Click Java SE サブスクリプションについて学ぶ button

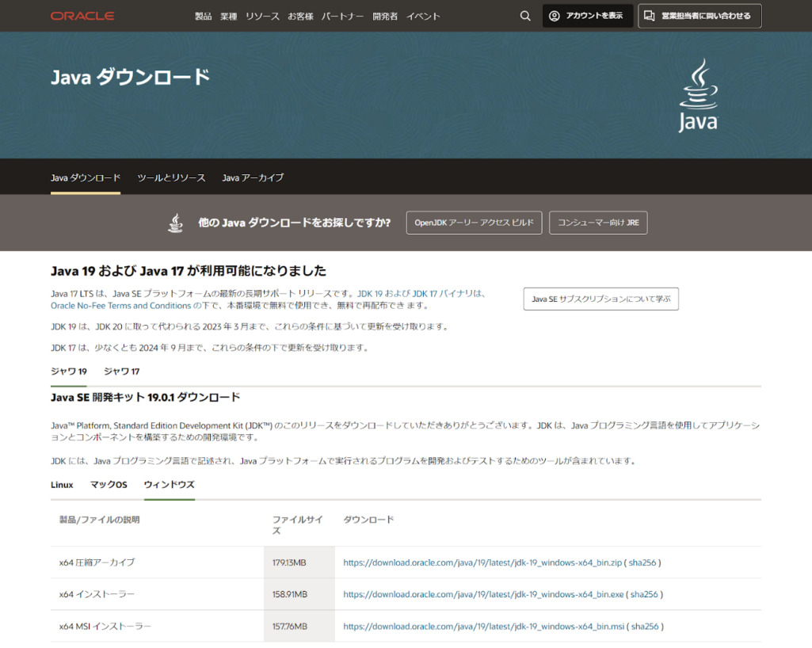600,299
